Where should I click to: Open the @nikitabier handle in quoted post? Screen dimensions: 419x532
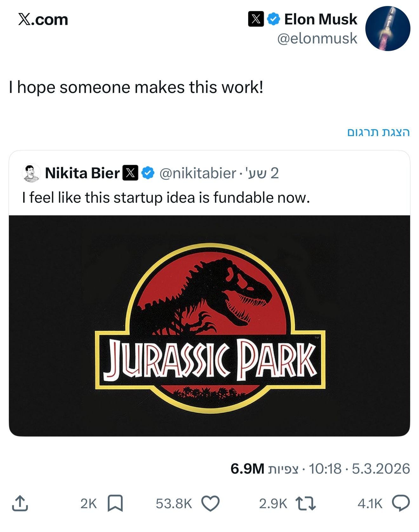pos(197,173)
